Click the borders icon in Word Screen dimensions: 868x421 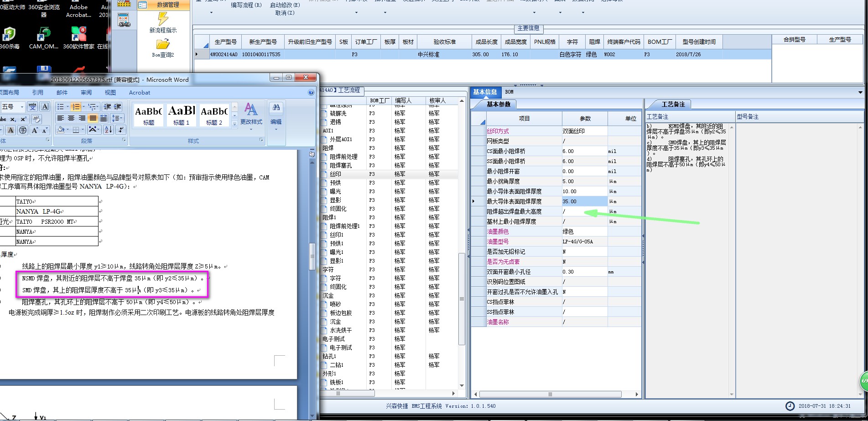(76, 130)
